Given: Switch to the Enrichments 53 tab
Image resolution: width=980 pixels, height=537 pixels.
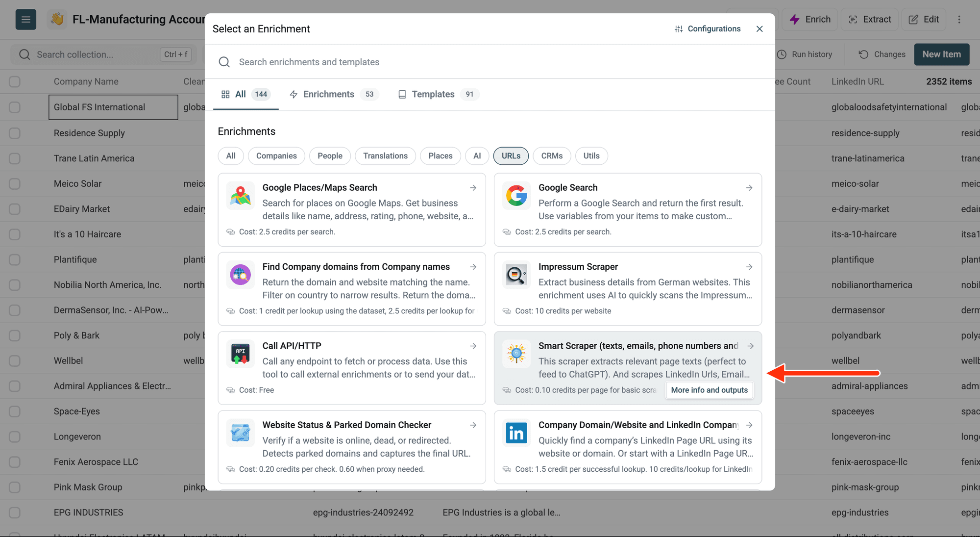Looking at the screenshot, I should tap(334, 94).
